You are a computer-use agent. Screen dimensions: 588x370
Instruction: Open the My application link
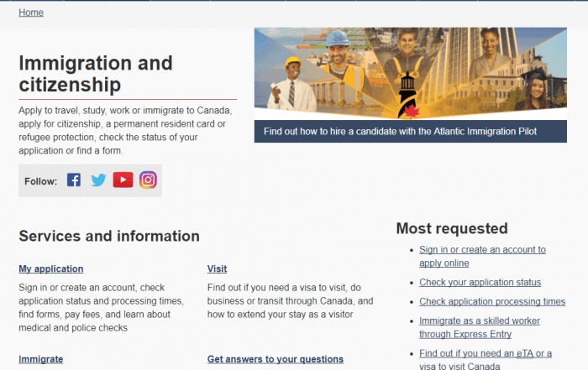pyautogui.click(x=51, y=268)
